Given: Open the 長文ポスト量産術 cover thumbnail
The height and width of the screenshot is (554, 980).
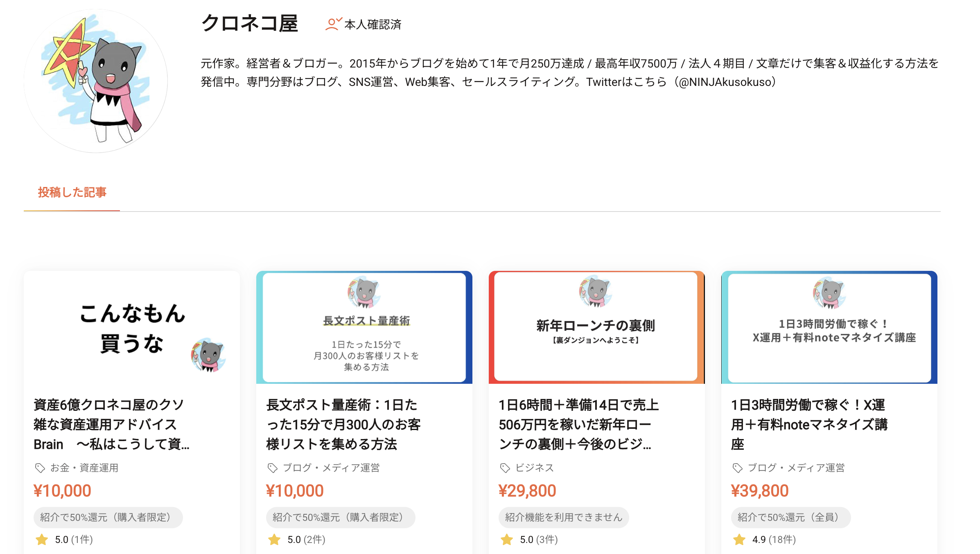Looking at the screenshot, I should tap(364, 327).
